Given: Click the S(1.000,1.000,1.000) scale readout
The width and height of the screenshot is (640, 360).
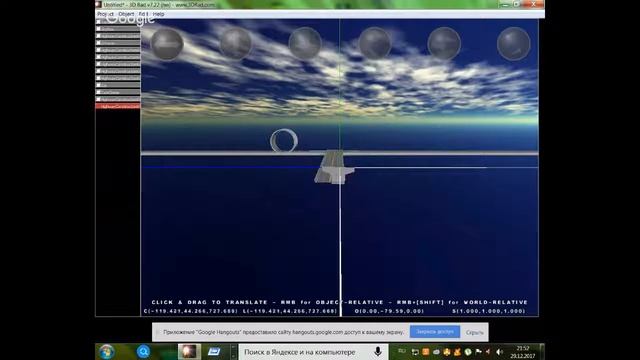Looking at the screenshot, I should pos(489,311).
